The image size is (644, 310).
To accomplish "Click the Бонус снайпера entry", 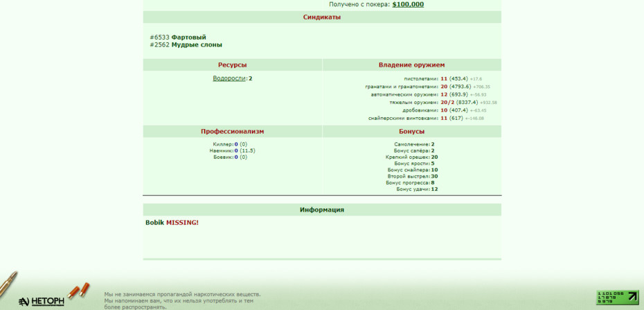I will [412, 170].
